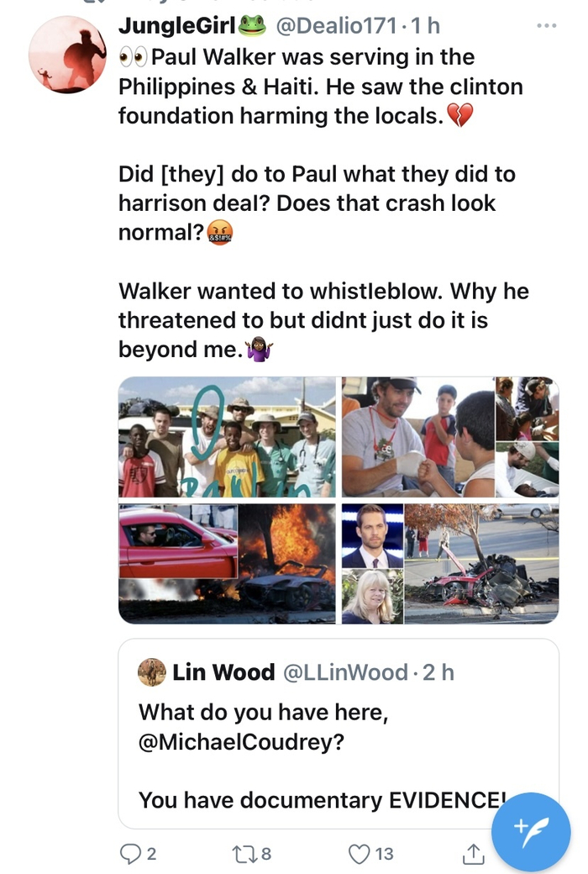Open Lin Wood's small avatar

tap(152, 671)
